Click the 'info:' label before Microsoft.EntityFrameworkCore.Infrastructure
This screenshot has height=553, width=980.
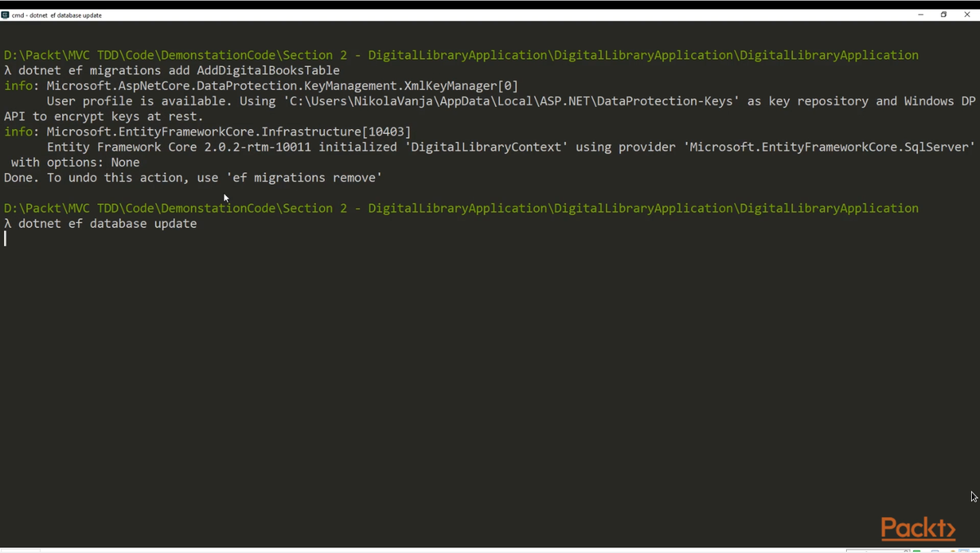[21, 132]
